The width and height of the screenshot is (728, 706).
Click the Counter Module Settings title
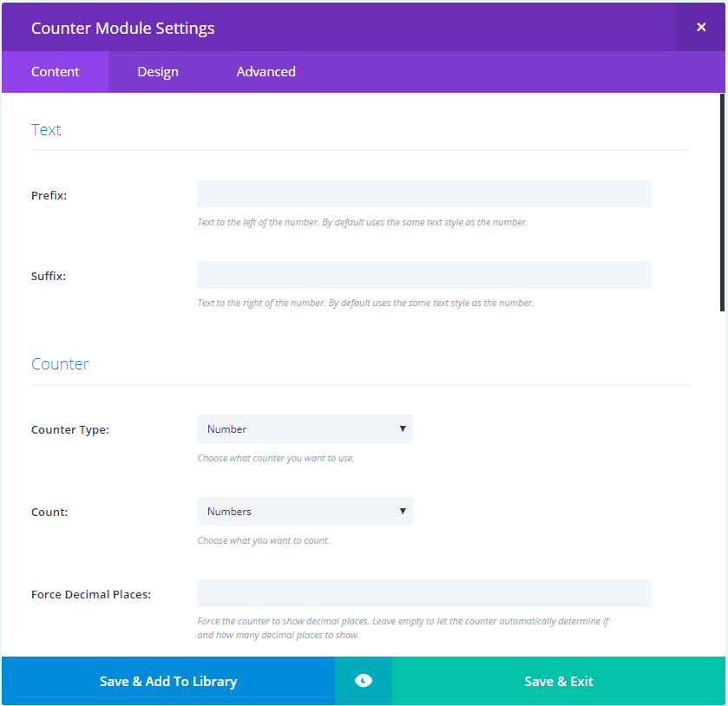pos(123,28)
